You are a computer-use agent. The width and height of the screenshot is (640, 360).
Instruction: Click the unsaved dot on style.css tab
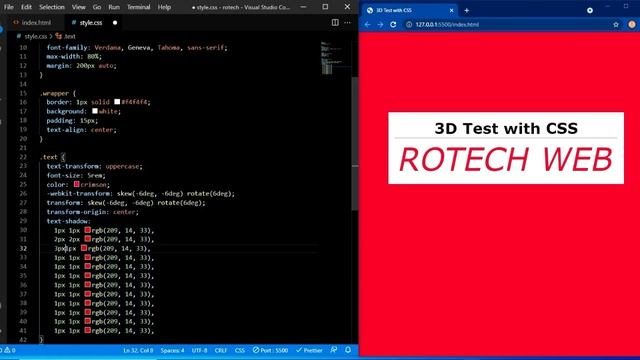(115, 23)
